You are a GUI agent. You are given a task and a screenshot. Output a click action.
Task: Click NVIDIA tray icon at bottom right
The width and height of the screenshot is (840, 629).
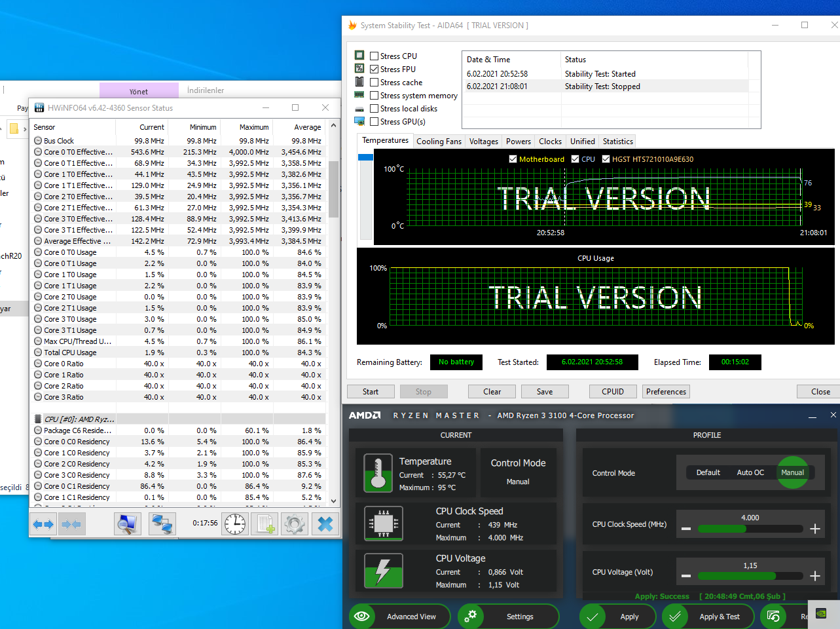point(821,614)
